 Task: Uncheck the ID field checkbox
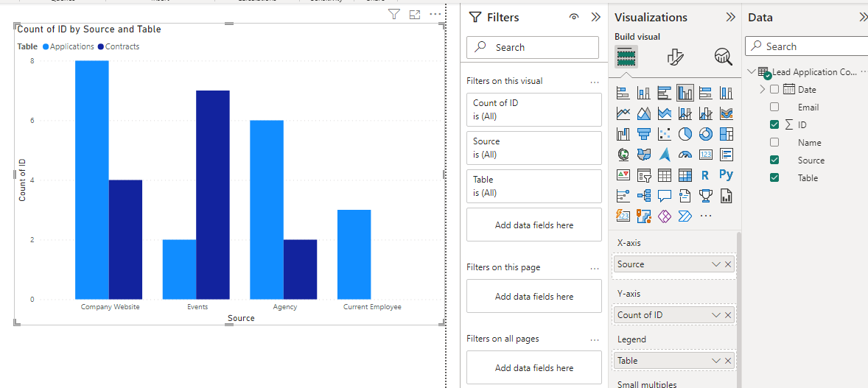point(774,124)
